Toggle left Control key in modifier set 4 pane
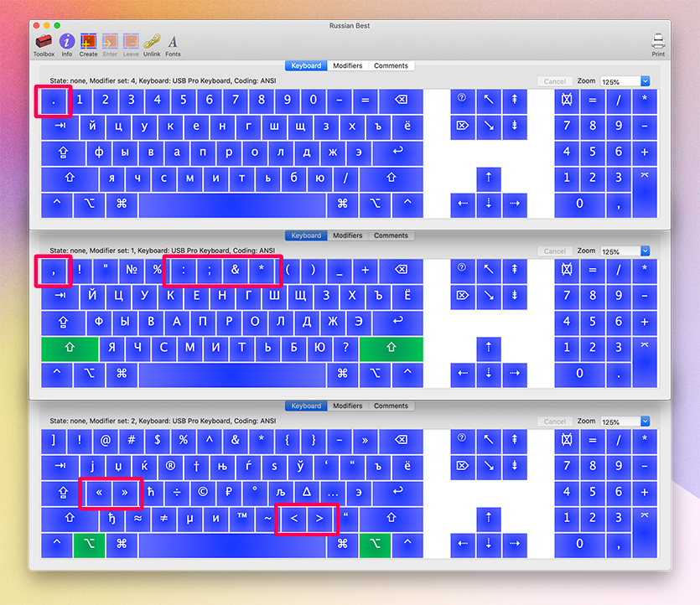This screenshot has width=700, height=605. coord(57,205)
